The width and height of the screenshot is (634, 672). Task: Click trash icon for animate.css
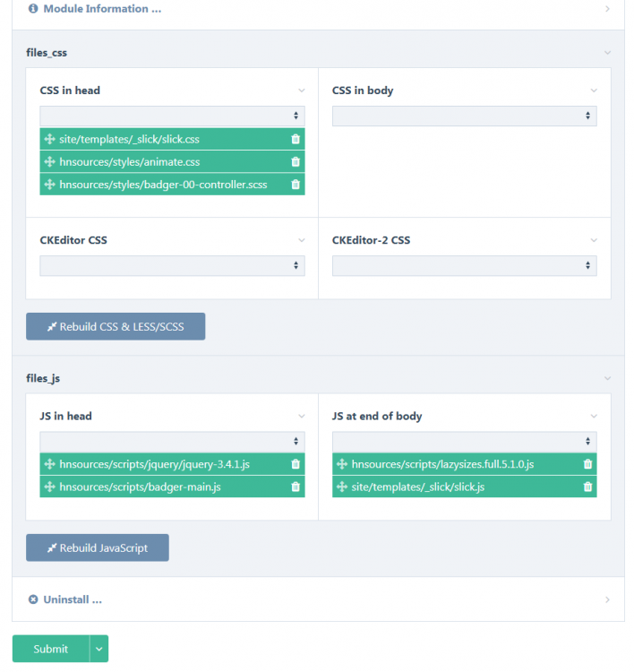(x=296, y=162)
